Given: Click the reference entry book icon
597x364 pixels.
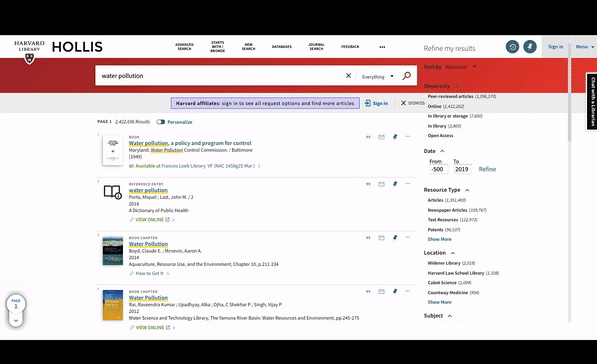Looking at the screenshot, I should point(113,192).
